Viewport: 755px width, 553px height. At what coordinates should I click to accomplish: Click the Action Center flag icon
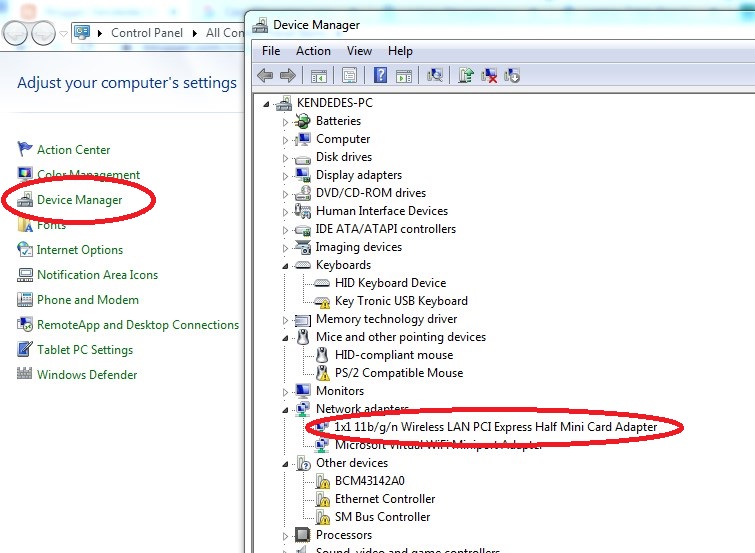tap(25, 149)
